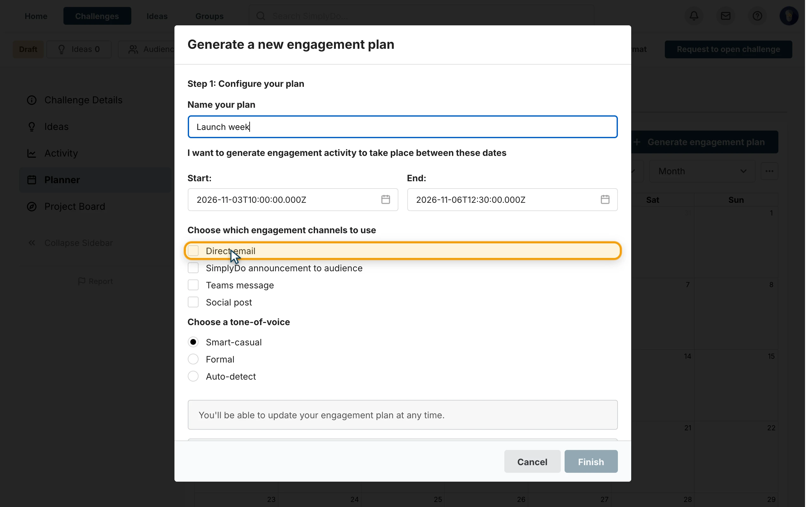Check SimplyDo announcement to audience
The image size is (812, 507).
193,267
